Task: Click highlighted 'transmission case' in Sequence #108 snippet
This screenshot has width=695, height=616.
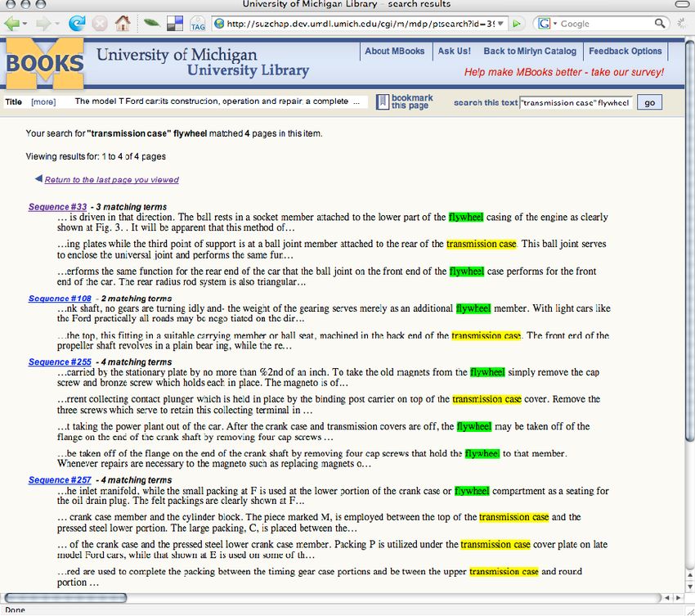Action: [x=486, y=335]
